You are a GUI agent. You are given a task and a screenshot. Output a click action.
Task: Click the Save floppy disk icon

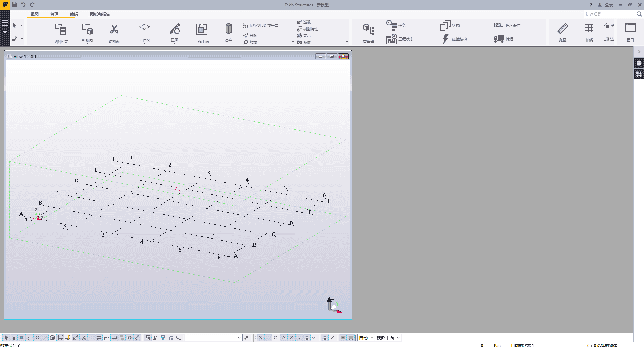pos(15,5)
